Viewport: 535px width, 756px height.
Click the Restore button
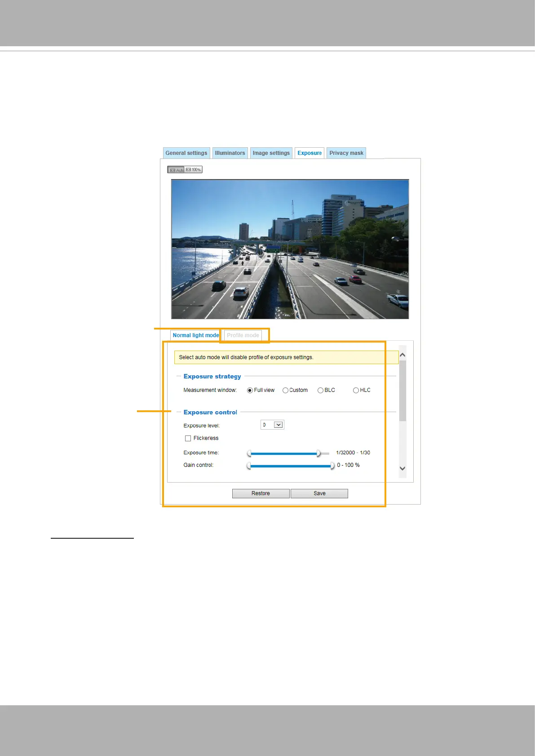[261, 493]
